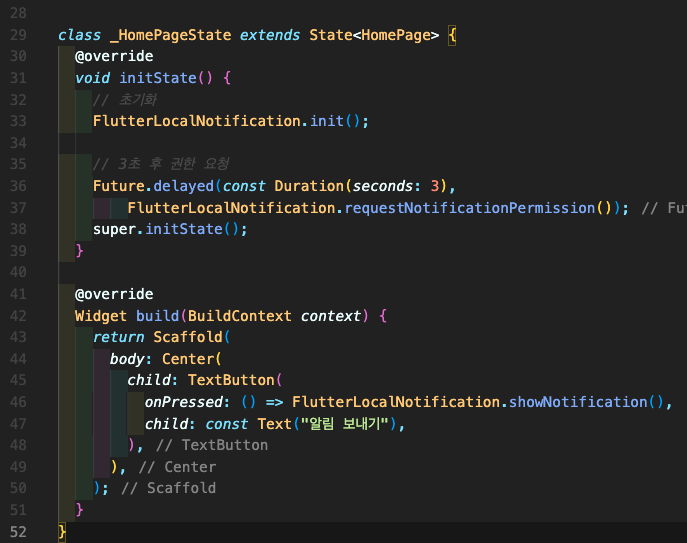This screenshot has width=687, height=543.
Task: Click the Widget return type
Action: point(101,316)
